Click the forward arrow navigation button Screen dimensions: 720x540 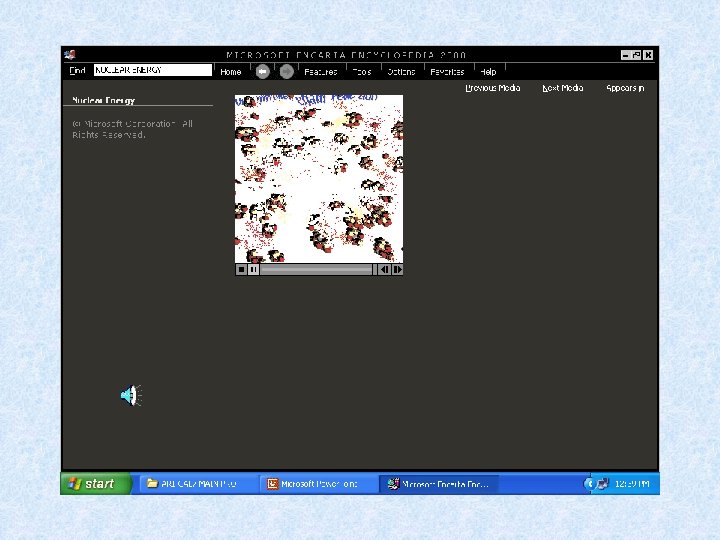point(287,72)
